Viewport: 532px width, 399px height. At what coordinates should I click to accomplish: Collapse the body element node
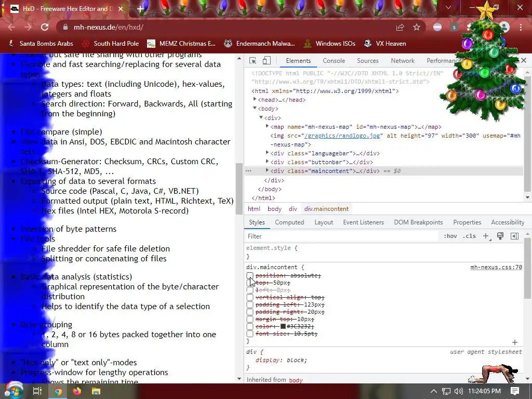click(255, 108)
